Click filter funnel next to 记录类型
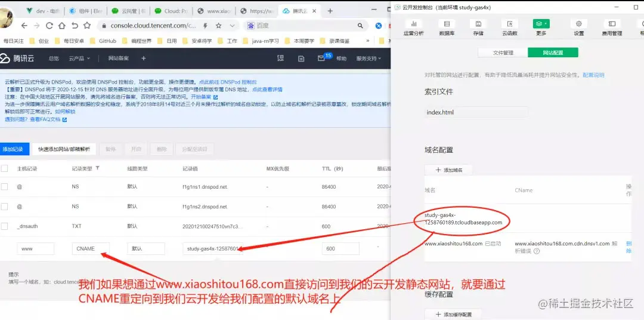The width and height of the screenshot is (644, 320). [x=97, y=168]
